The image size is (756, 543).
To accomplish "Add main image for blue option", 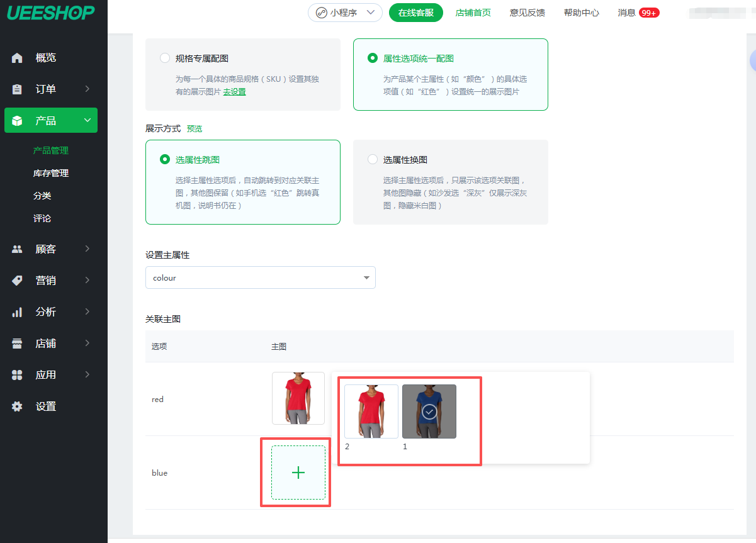I will tap(298, 473).
